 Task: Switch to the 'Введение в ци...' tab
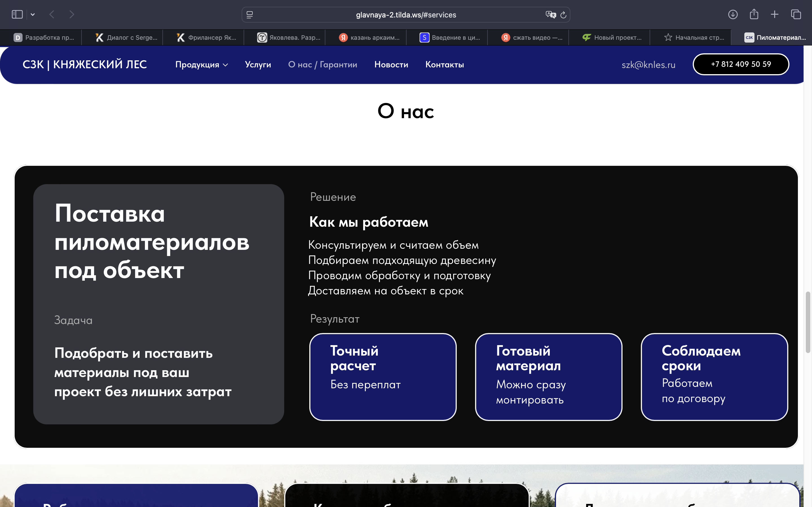point(447,38)
